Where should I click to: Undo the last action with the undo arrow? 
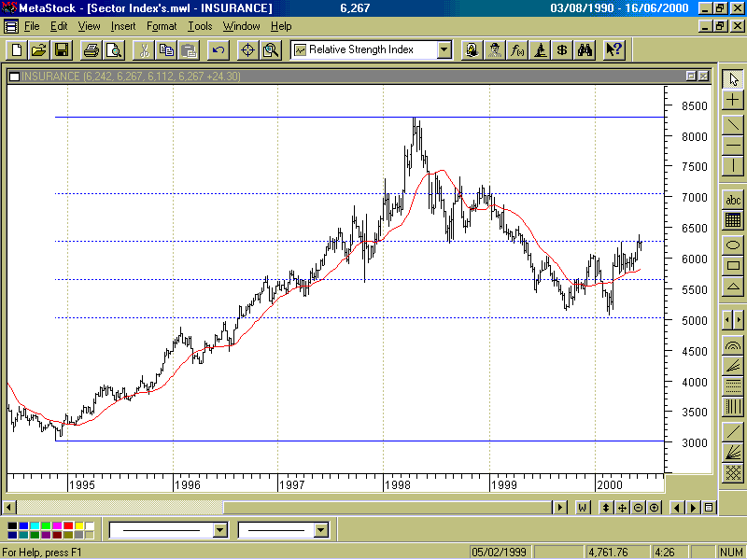pos(218,50)
